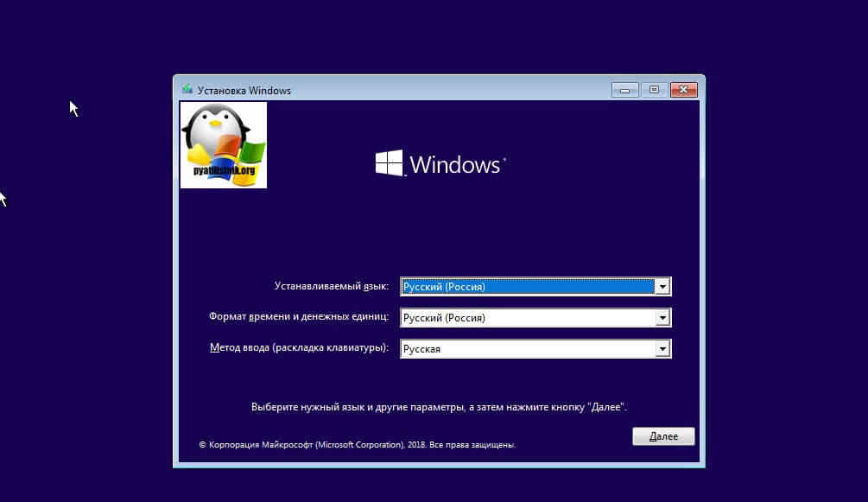Screen dimensions: 868x502
Task: Click the Microsoft Corporation copyright notice
Action: (x=358, y=445)
